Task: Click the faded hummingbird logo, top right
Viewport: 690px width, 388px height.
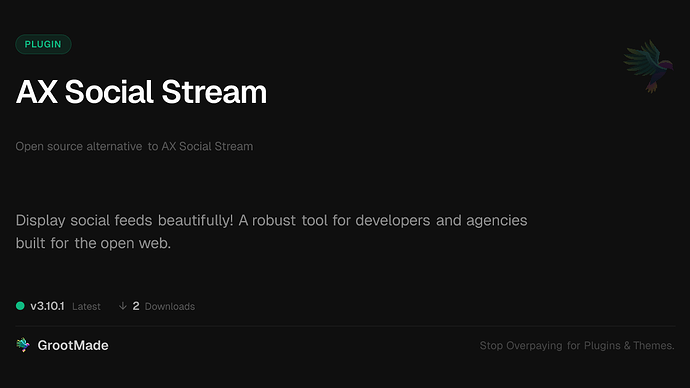Action: tap(648, 66)
